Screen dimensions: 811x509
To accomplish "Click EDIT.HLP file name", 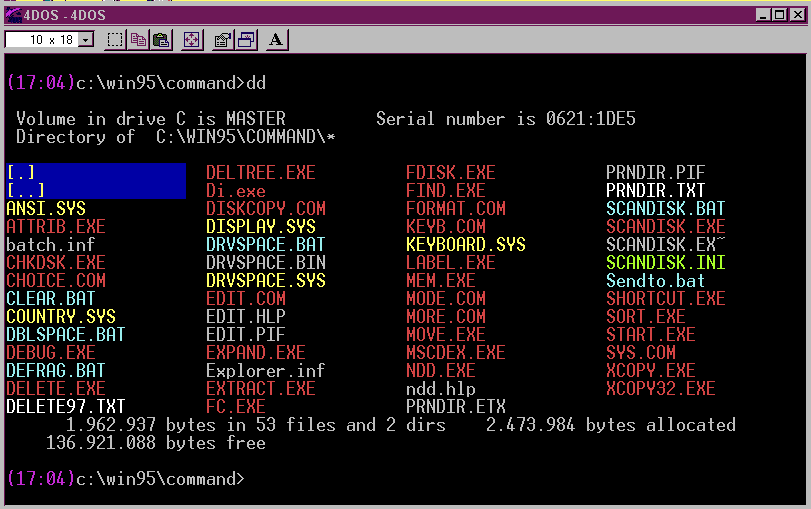I will (246, 316).
